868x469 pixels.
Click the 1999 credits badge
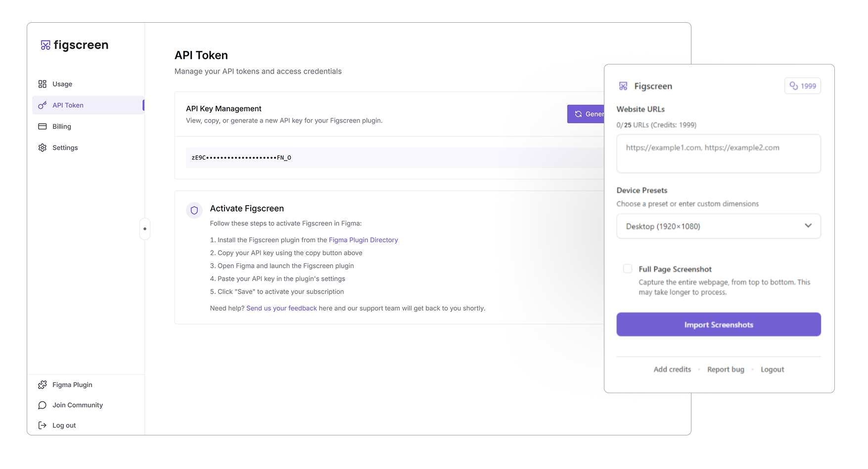pyautogui.click(x=803, y=86)
